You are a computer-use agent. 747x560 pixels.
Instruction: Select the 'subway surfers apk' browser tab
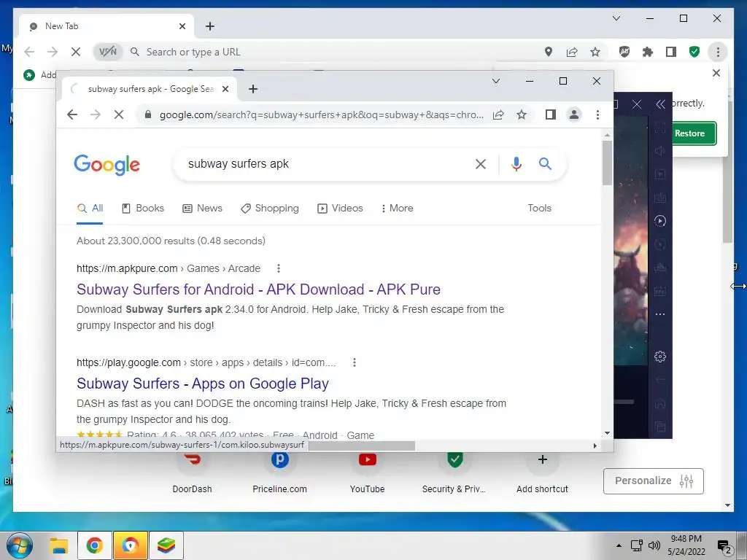coord(150,89)
